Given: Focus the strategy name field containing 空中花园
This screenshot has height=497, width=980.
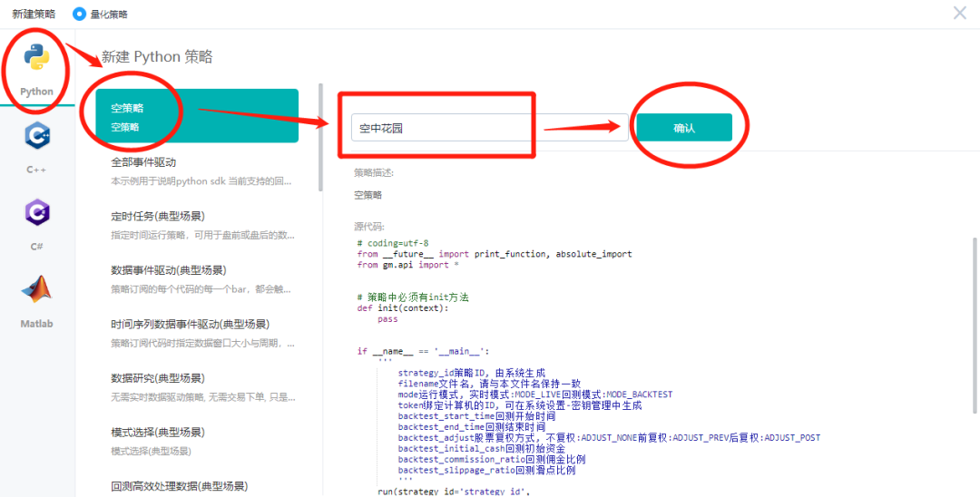Looking at the screenshot, I should 489,127.
